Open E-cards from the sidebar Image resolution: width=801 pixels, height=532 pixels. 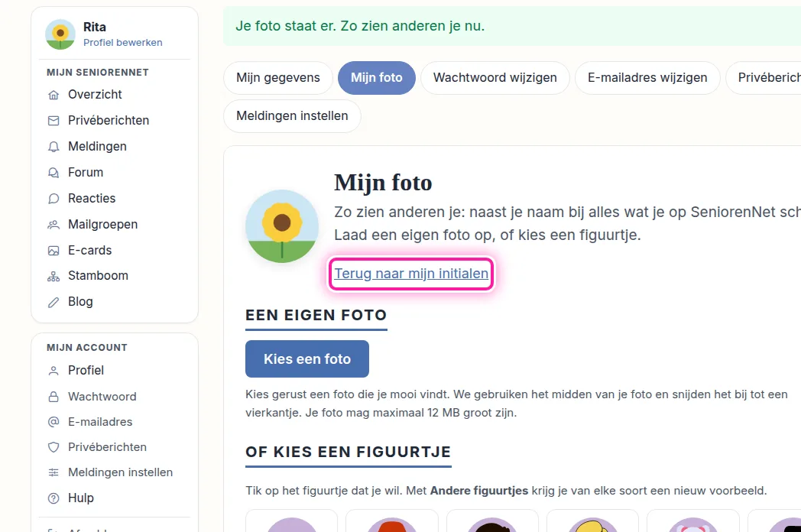click(89, 251)
